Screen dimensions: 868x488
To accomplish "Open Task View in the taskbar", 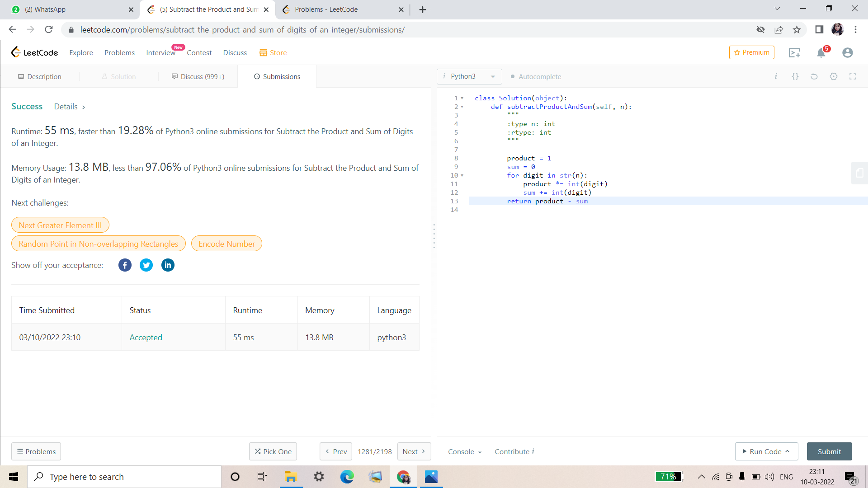I will coord(262,477).
